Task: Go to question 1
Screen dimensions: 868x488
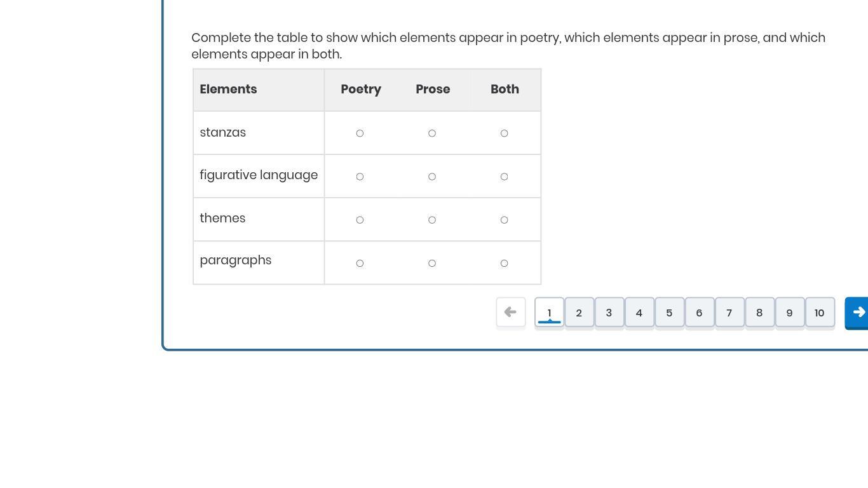Action: [549, 313]
